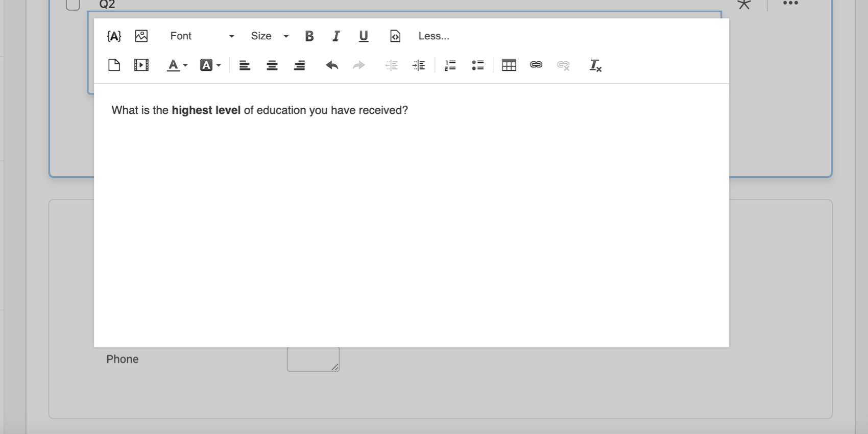Open the Size dropdown
868x434 pixels.
pos(270,36)
